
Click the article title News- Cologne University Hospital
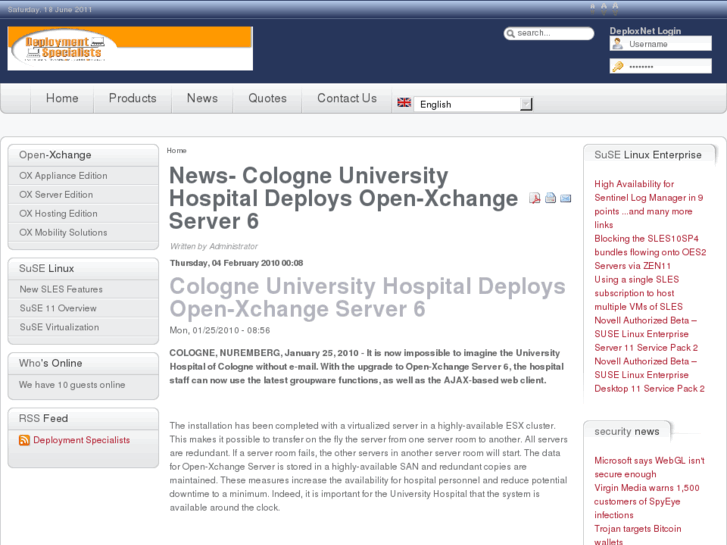(343, 198)
